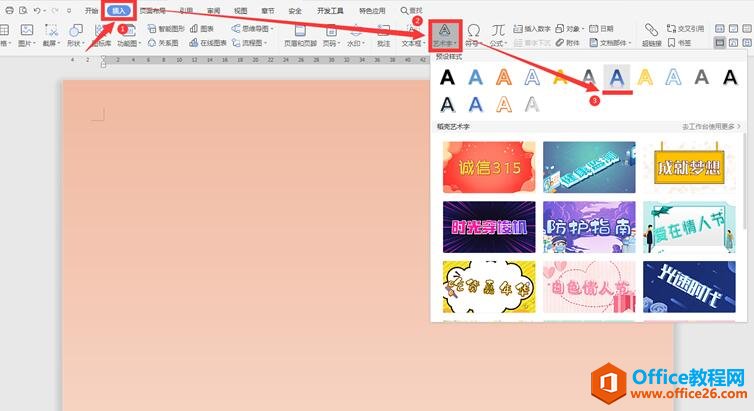Open the 页码 page number dropdown
This screenshot has width=754, height=411.
click(331, 35)
